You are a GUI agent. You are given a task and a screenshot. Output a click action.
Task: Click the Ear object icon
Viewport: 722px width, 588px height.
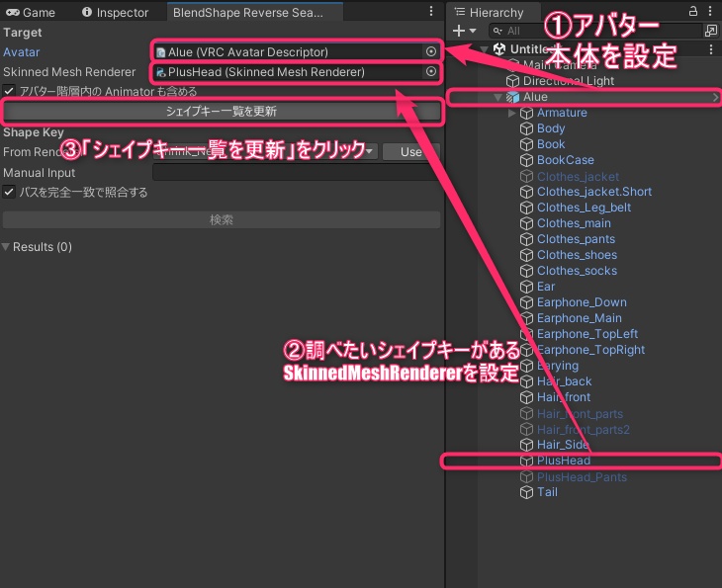526,287
